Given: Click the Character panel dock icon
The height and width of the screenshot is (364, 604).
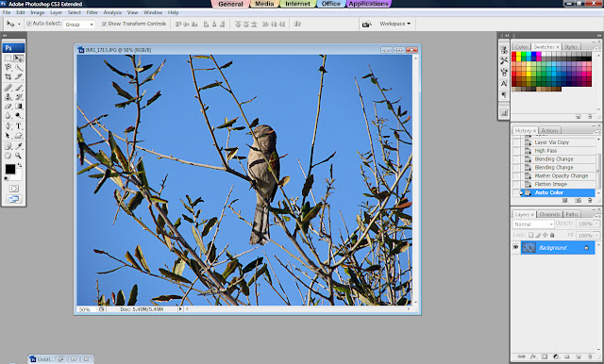Looking at the screenshot, I should tap(504, 84).
